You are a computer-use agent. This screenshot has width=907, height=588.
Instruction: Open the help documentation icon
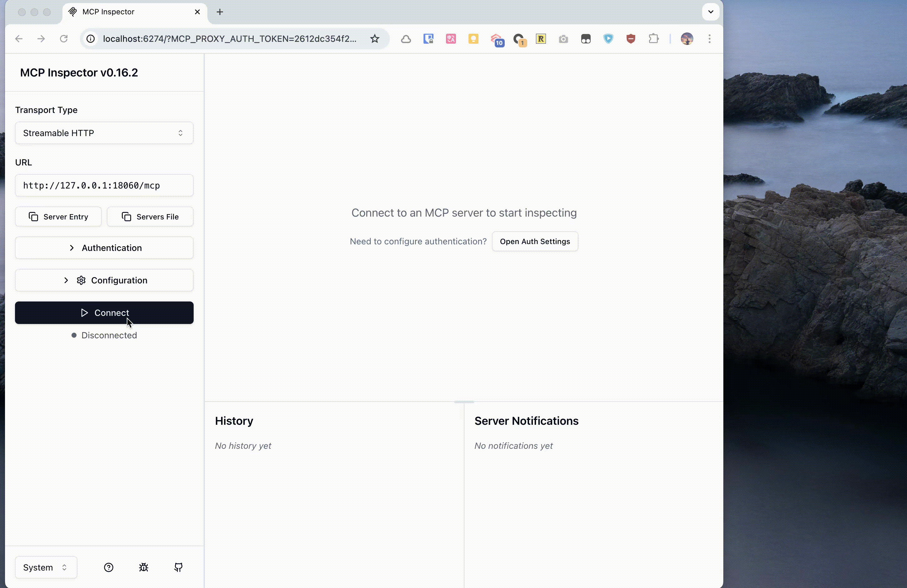click(x=109, y=567)
